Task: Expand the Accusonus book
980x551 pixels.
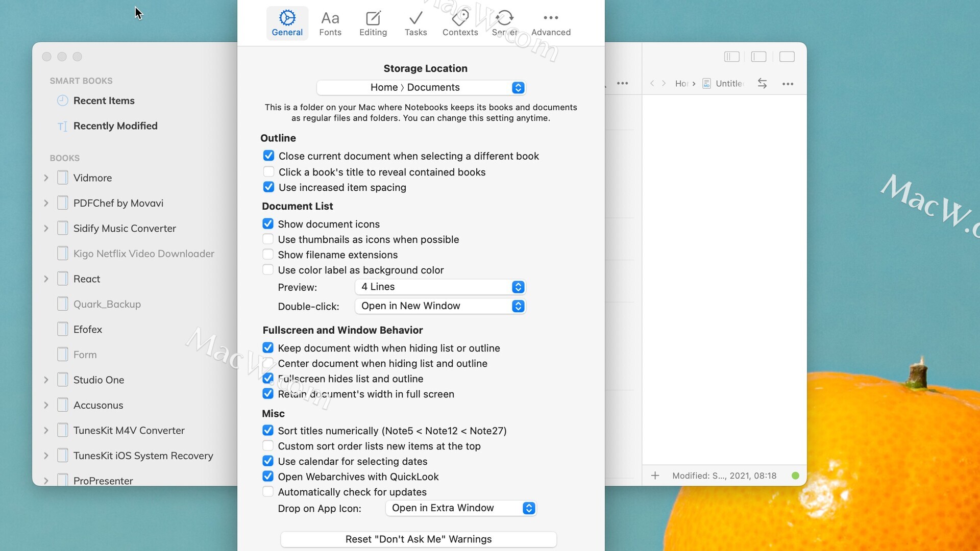Action: coord(46,405)
